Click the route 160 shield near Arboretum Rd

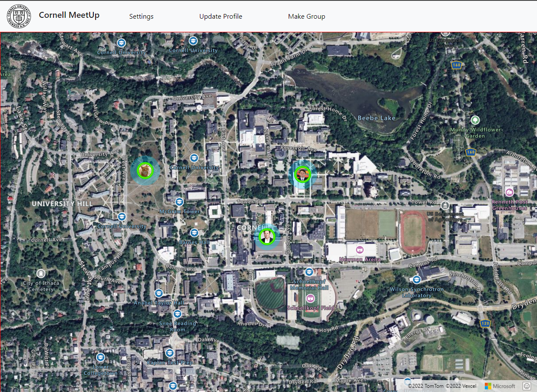tap(470, 152)
